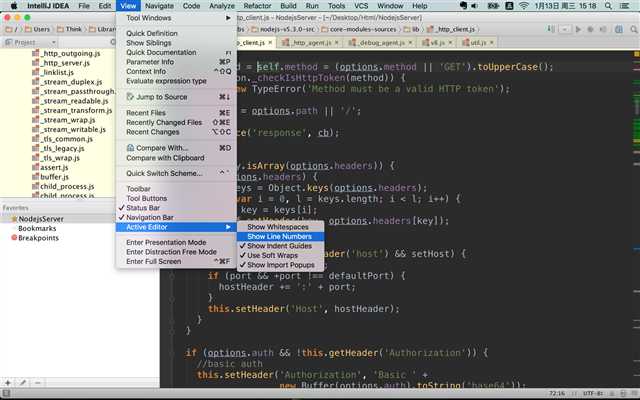Switch to the debug_agent.js tab
Image resolution: width=640 pixels, height=400 pixels.
pos(382,42)
